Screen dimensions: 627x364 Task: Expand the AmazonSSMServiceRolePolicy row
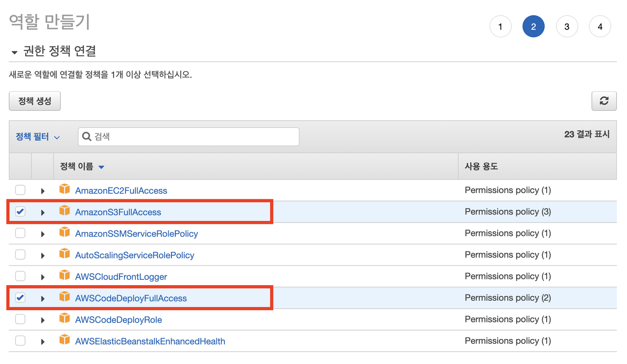coord(43,233)
